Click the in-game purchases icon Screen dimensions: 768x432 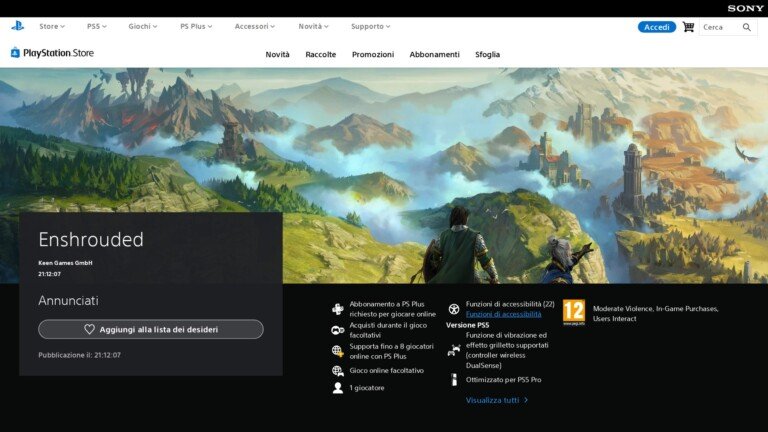[337, 330]
